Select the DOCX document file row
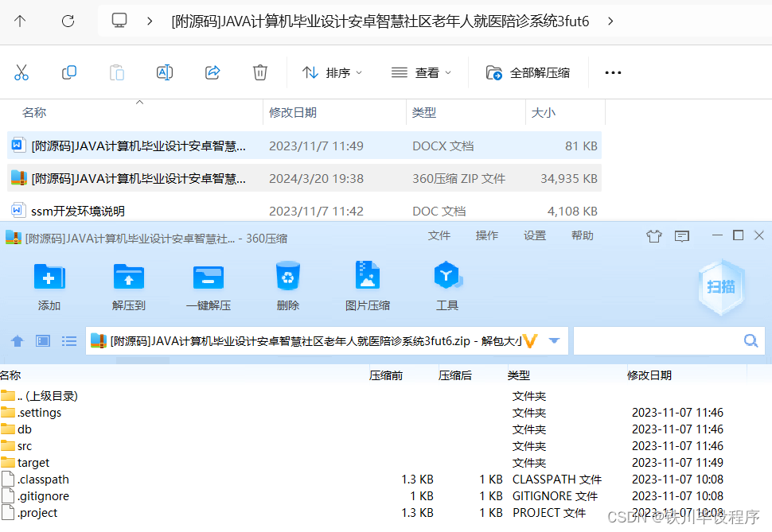The width and height of the screenshot is (772, 532). 304,146
